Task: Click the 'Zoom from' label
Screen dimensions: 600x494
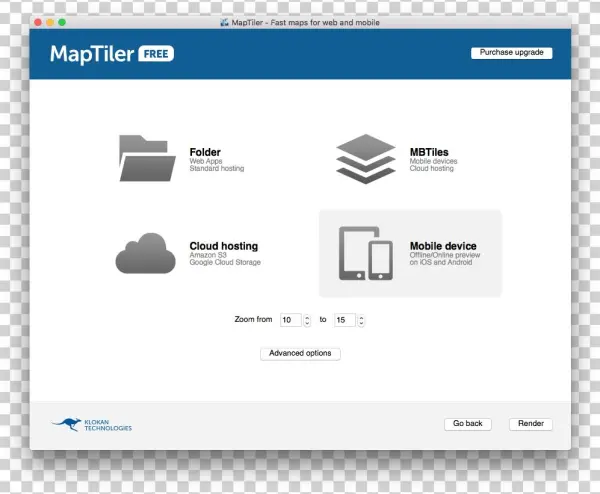Action: point(253,320)
